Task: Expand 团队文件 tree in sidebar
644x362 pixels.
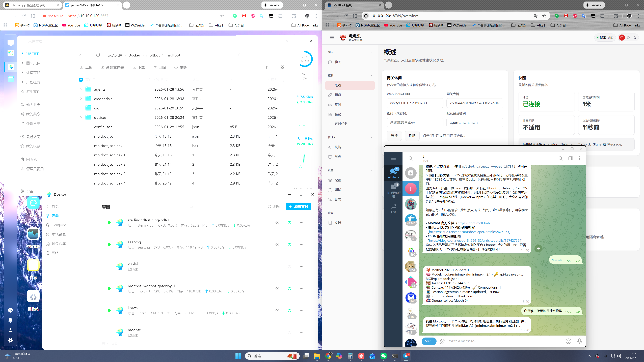Action: [22, 63]
